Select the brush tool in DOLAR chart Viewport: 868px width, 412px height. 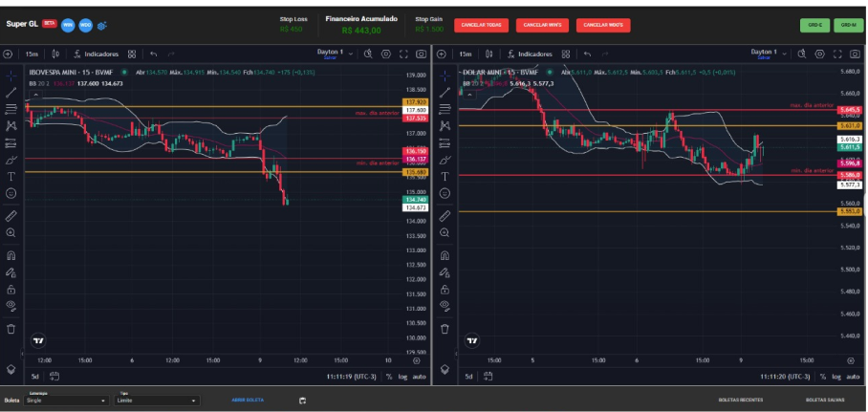445,160
